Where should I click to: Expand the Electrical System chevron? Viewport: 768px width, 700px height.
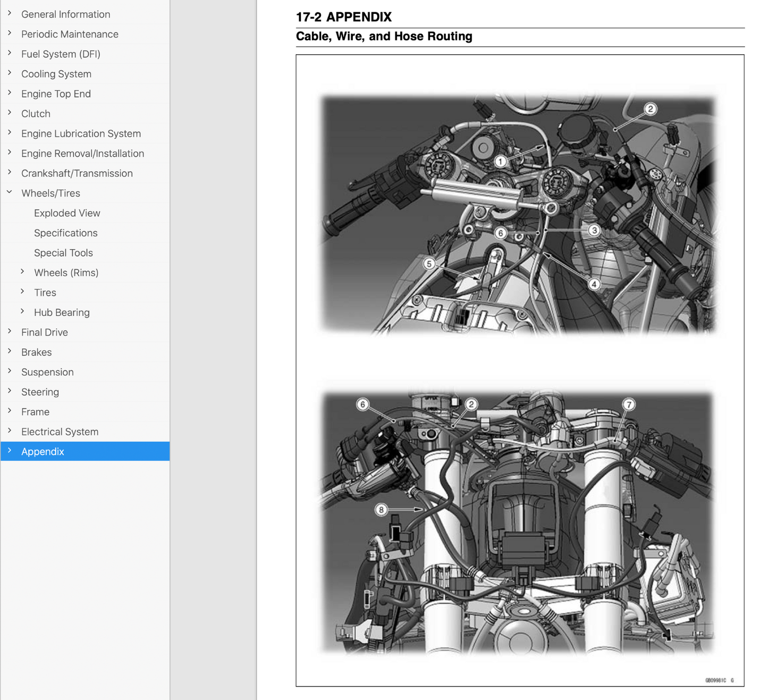(10, 431)
